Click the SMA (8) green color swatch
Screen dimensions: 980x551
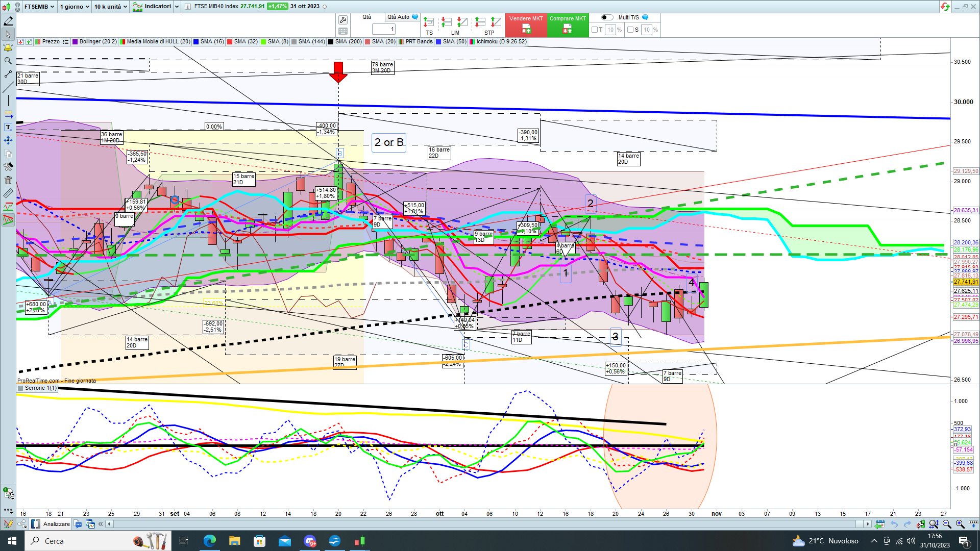263,42
